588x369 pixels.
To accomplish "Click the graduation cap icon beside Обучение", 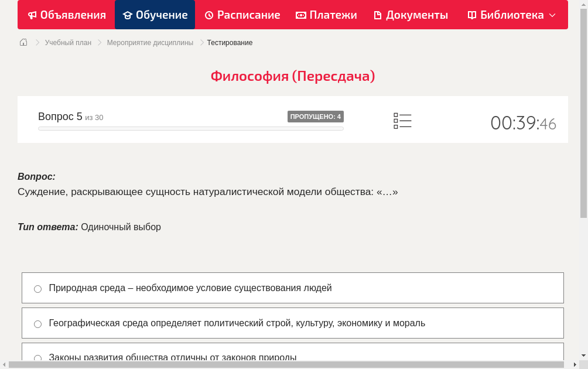I will [x=128, y=15].
